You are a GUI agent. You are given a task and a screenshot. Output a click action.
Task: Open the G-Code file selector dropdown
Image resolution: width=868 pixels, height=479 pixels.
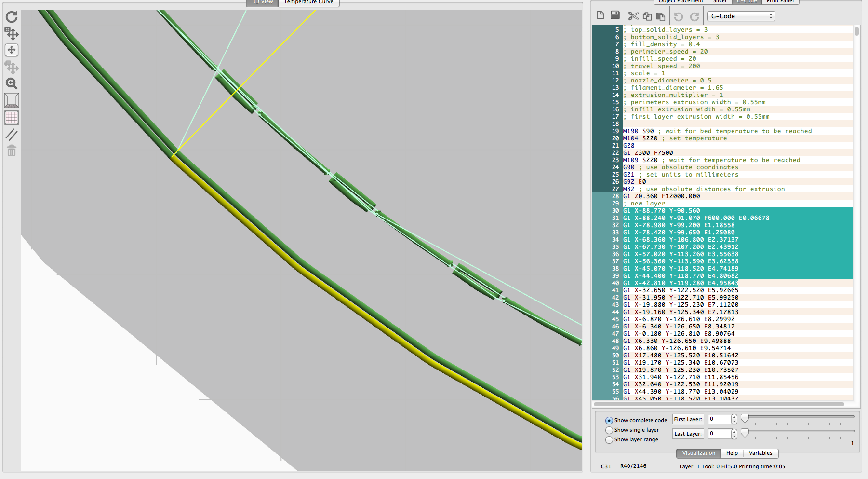pyautogui.click(x=741, y=16)
